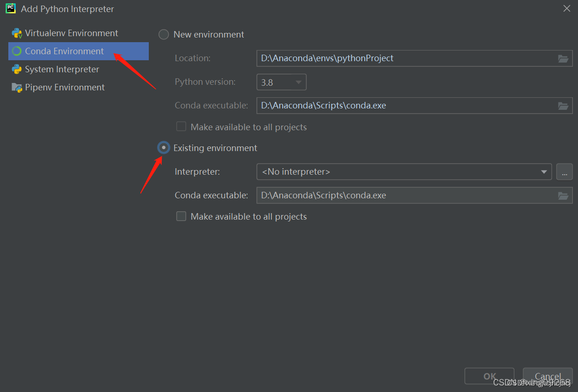
Task: Click the Pipenv Environment folder icon
Action: click(x=17, y=88)
